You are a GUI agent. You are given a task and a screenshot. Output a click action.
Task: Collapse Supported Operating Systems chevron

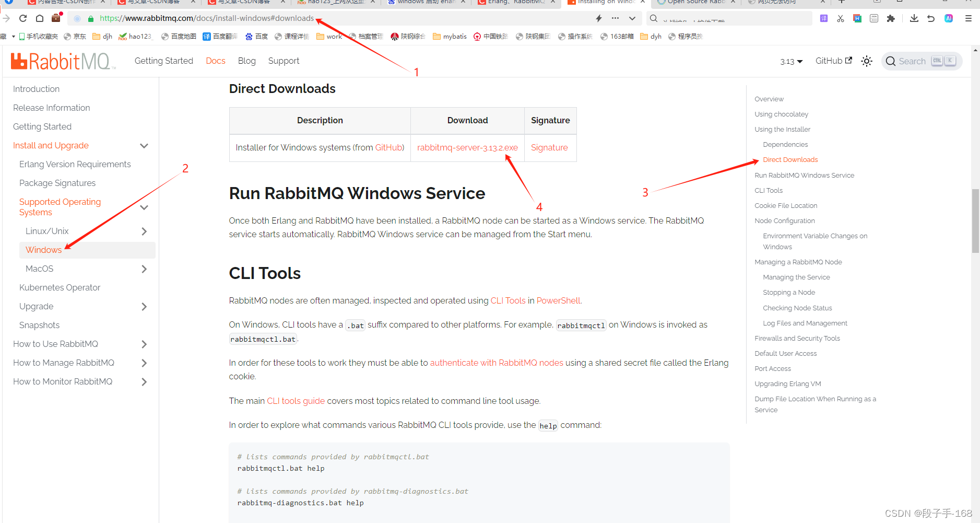click(144, 207)
